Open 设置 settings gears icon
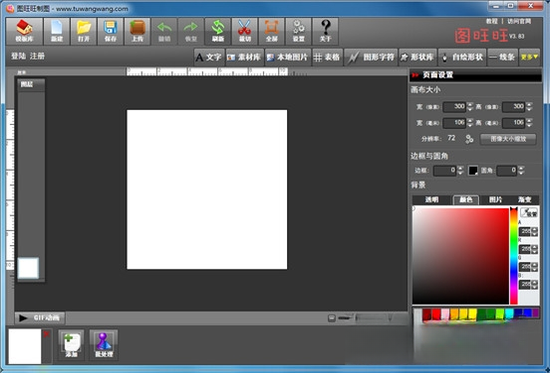Screen dimensions: 550x373 click(299, 31)
